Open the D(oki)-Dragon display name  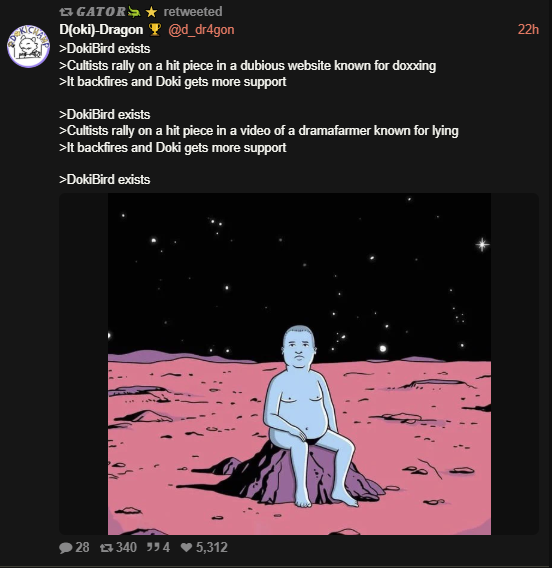(101, 29)
